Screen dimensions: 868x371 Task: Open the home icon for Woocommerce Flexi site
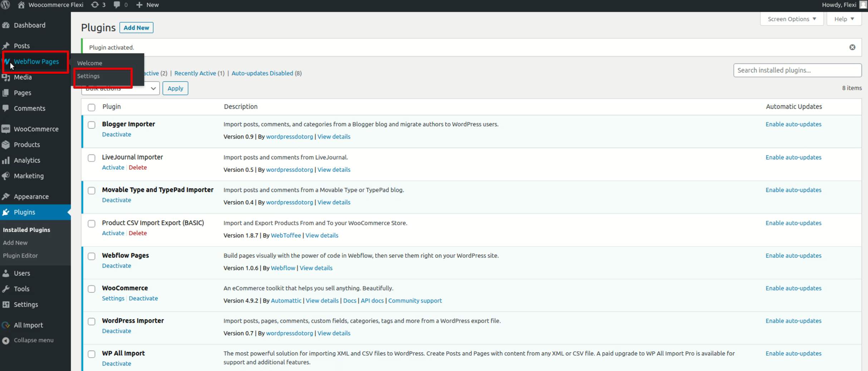click(x=21, y=5)
